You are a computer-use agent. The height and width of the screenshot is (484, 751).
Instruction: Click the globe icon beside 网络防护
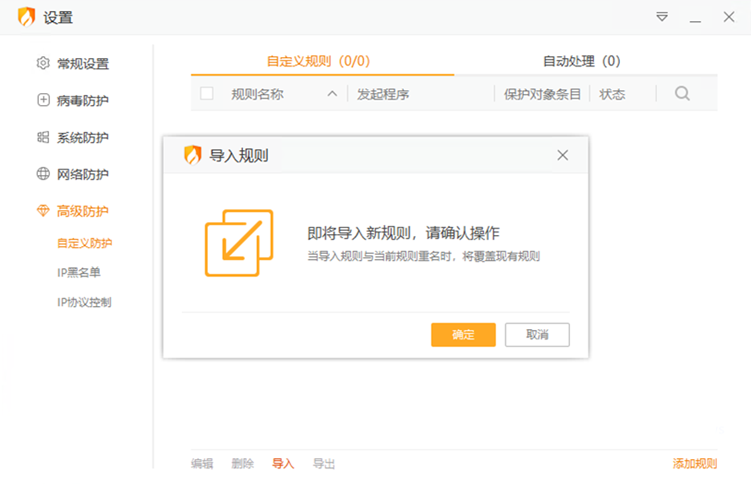coord(43,174)
